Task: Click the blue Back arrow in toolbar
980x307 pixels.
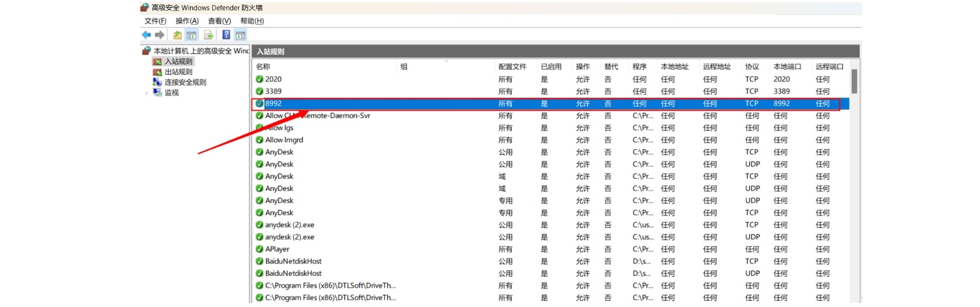Action: (x=146, y=35)
